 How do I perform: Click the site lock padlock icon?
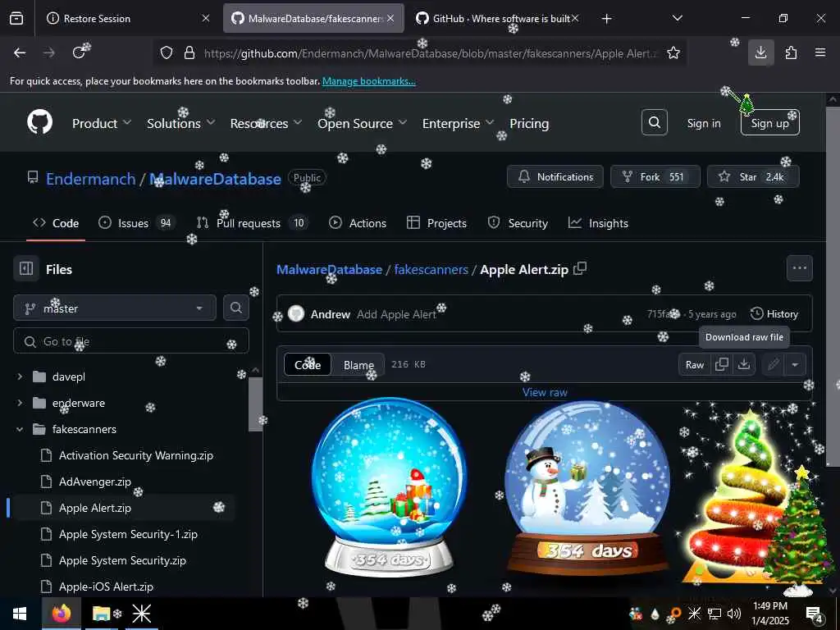coord(189,52)
